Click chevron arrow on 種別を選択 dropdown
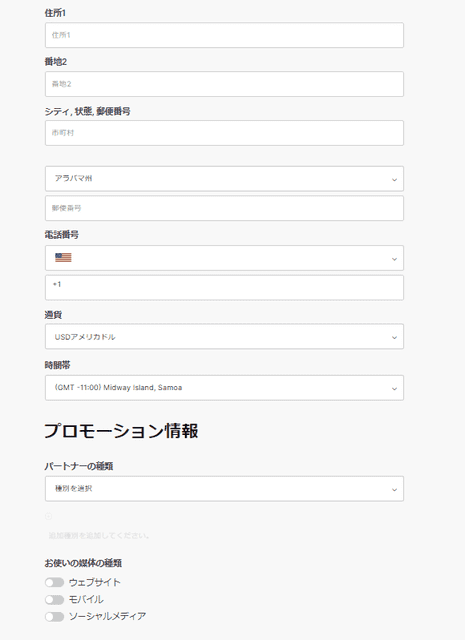The height and width of the screenshot is (640, 465). coord(394,490)
